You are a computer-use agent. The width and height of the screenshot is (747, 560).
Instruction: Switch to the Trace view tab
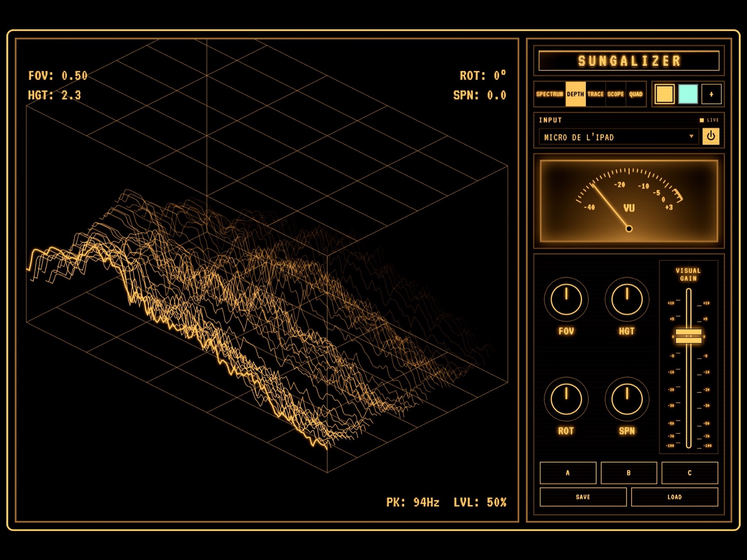pos(596,94)
